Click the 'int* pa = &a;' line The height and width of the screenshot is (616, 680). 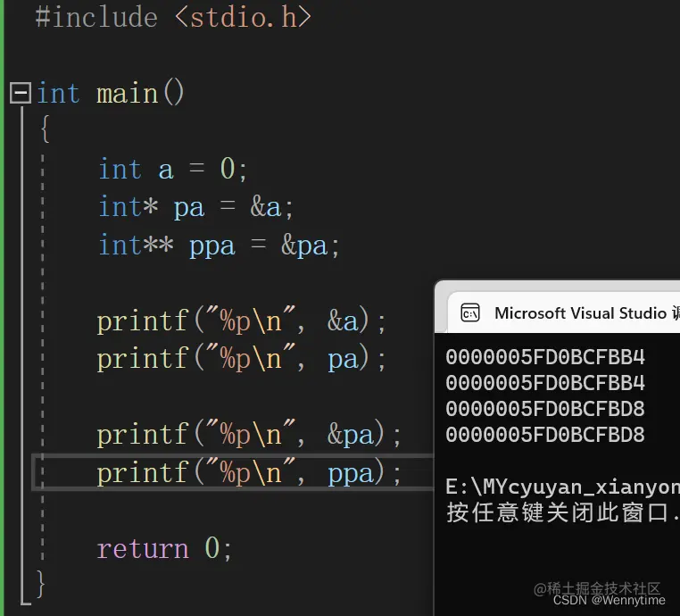(x=196, y=207)
